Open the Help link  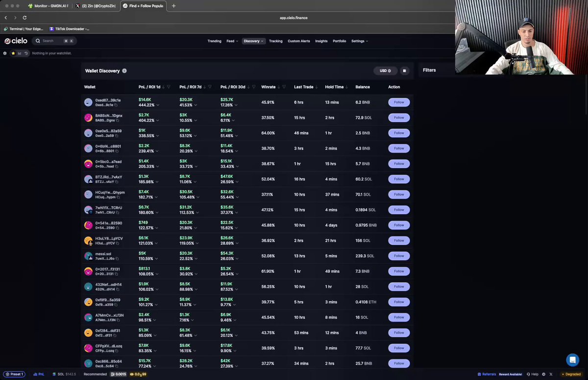coord(533,374)
